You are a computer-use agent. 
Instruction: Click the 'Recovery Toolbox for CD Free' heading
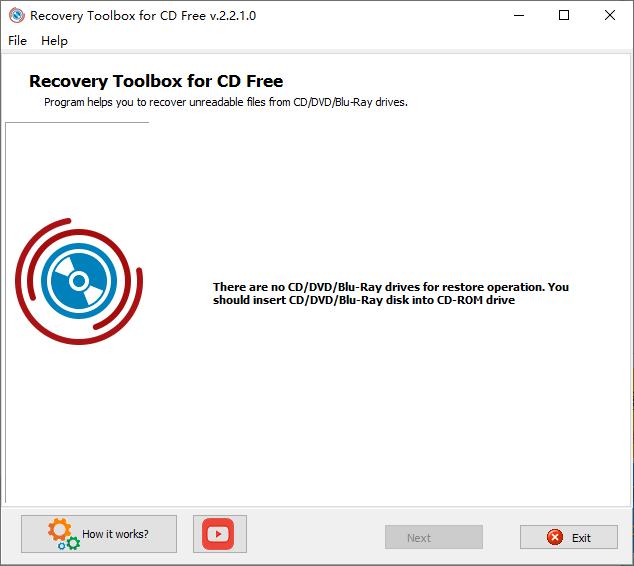click(x=156, y=81)
